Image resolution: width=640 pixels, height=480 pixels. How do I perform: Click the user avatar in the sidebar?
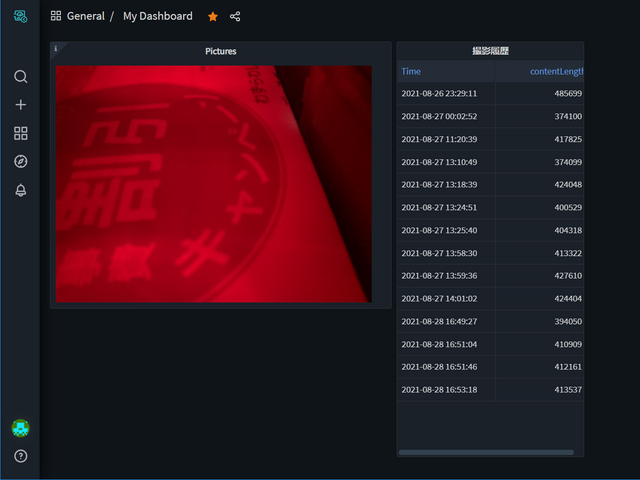pos(20,428)
